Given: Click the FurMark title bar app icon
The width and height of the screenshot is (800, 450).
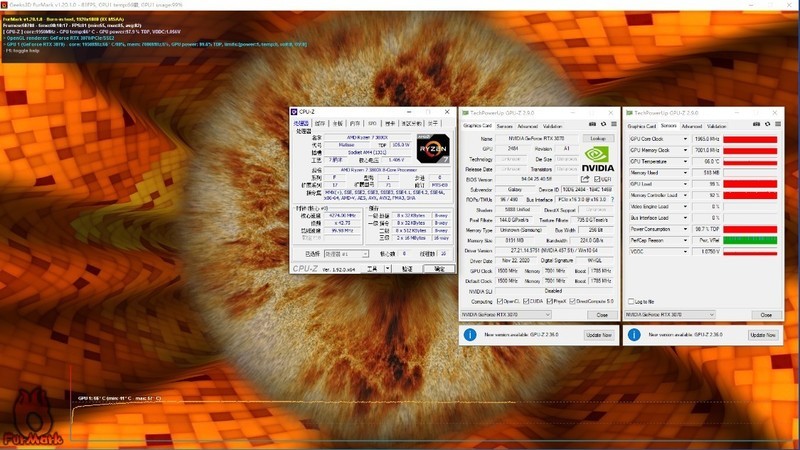Looking at the screenshot, I should click(x=4, y=5).
